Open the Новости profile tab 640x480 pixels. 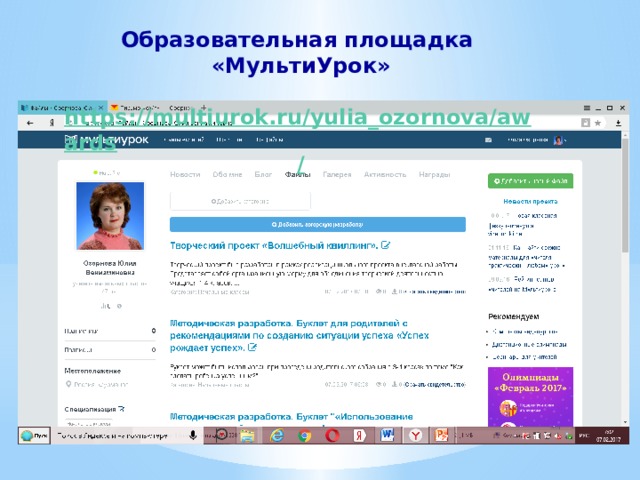coord(185,175)
